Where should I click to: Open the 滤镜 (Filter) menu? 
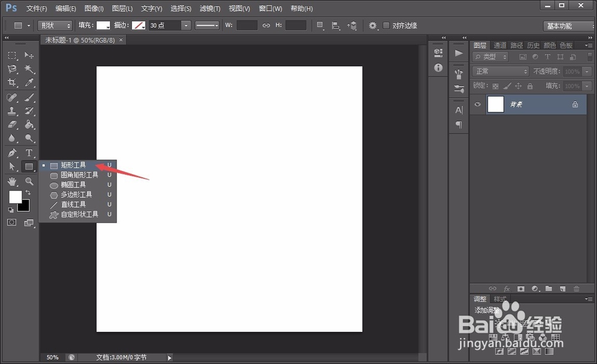coord(209,8)
